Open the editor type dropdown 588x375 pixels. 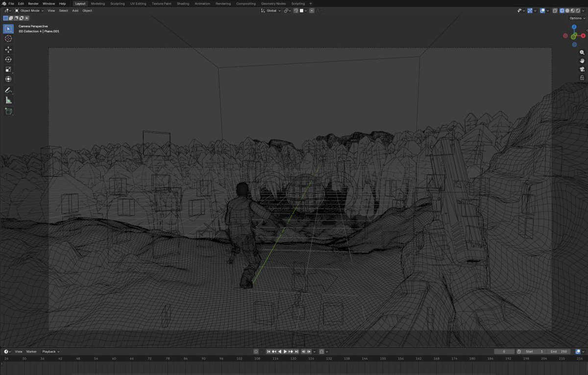click(x=7, y=11)
